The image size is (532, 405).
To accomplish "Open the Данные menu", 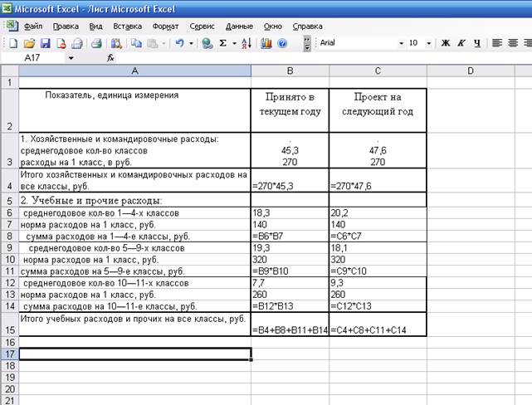I will [x=239, y=26].
